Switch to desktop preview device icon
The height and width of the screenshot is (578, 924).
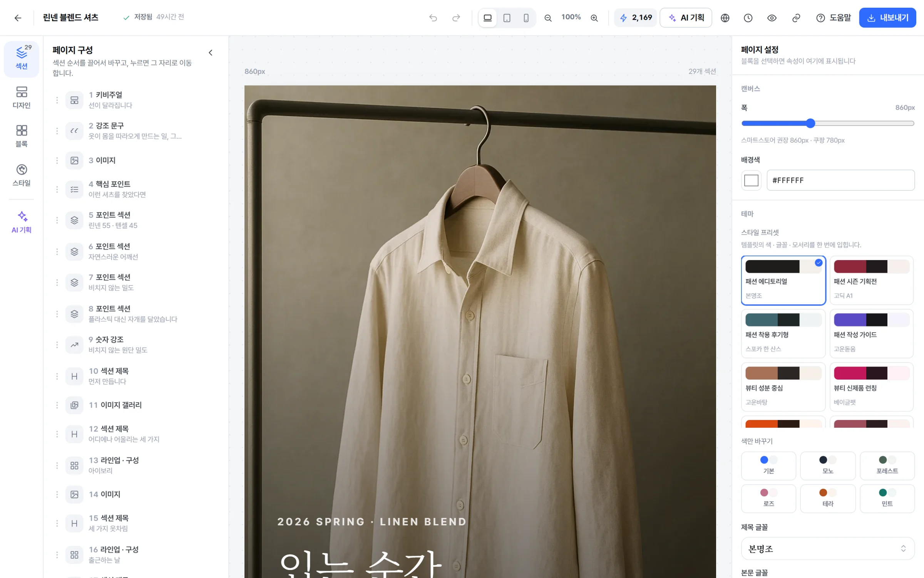[487, 18]
